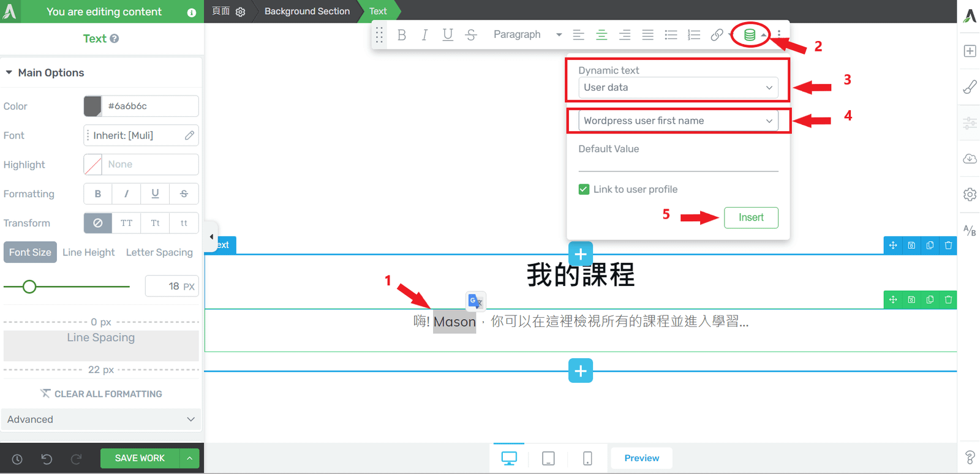Justify text in floating toolbar
The height and width of the screenshot is (474, 980).
[x=647, y=35]
